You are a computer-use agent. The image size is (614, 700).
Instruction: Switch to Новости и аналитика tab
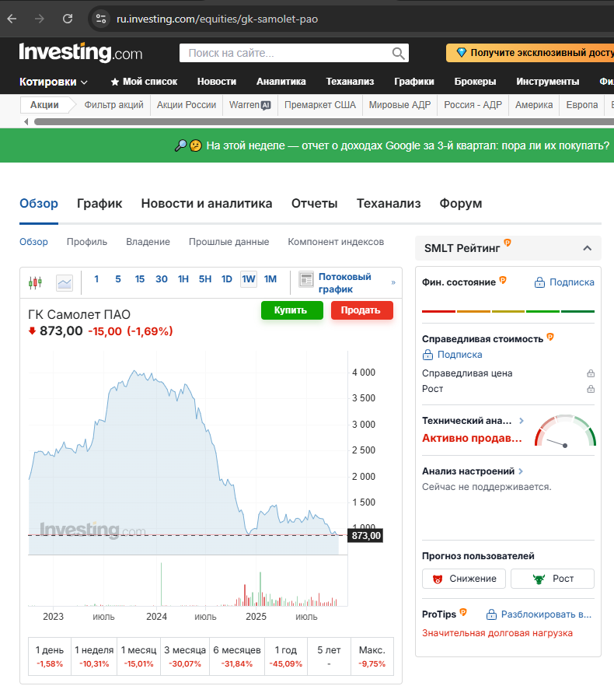coord(207,204)
